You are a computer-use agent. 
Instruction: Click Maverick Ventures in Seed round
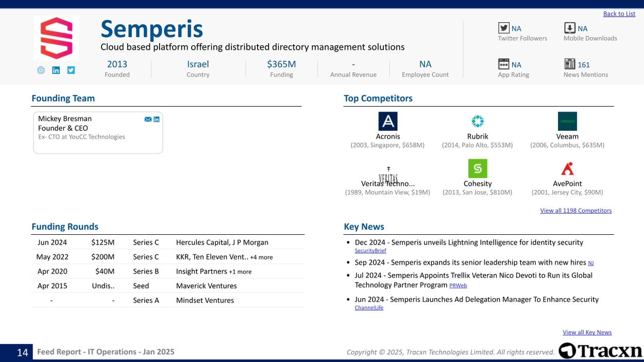[206, 286]
